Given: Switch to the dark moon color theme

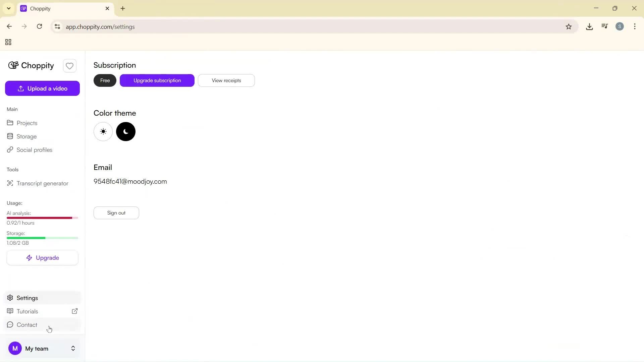Looking at the screenshot, I should 125,131.
